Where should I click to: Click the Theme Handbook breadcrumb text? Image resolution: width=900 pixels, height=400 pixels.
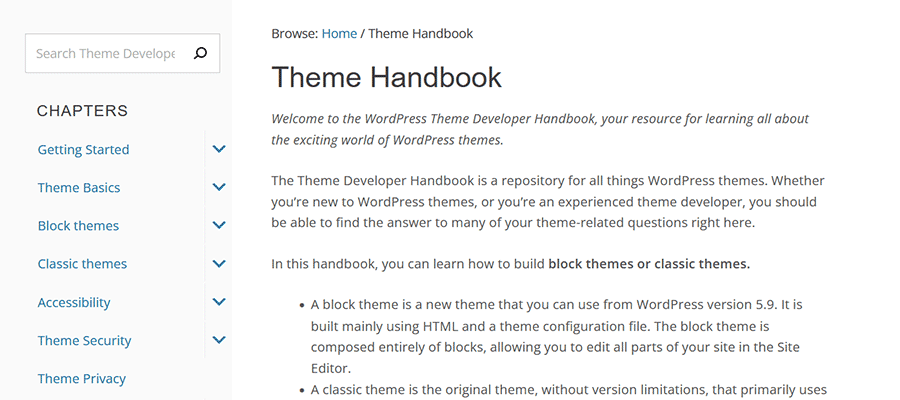click(420, 33)
